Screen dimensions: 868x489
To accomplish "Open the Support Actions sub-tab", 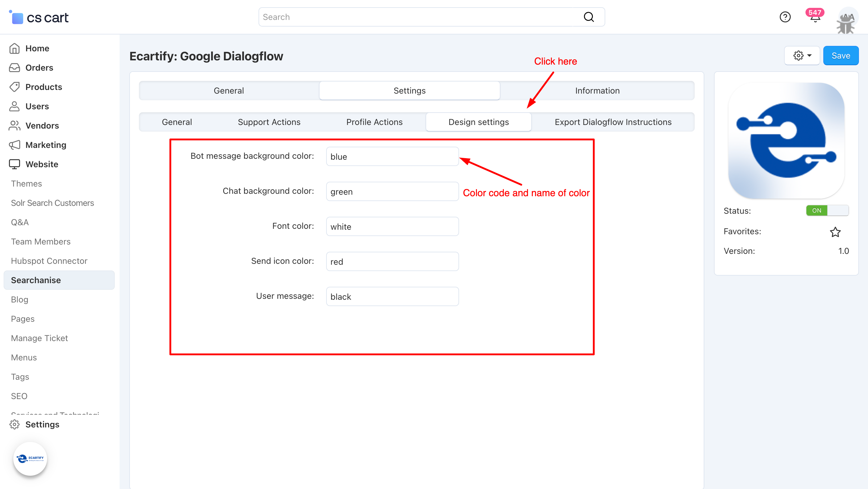I will point(269,122).
